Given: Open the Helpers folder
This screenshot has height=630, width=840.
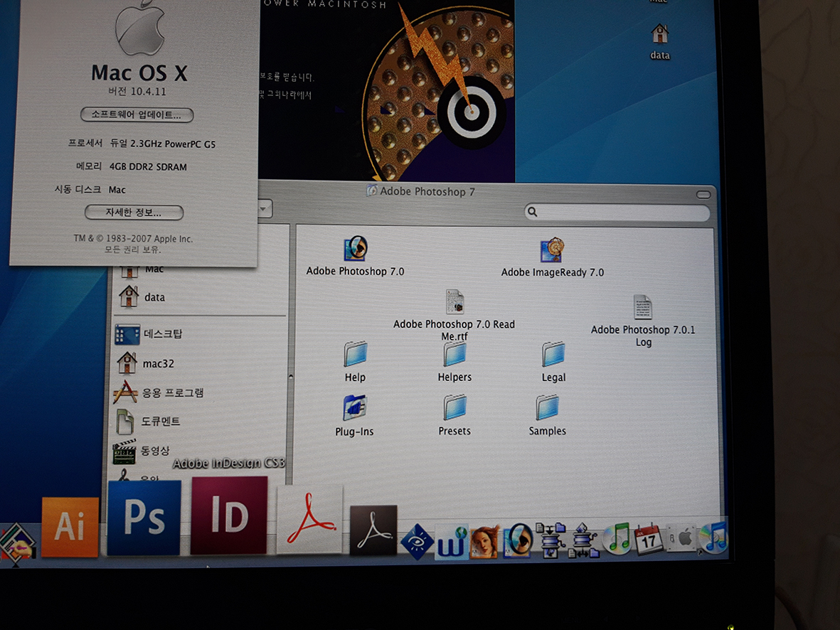Looking at the screenshot, I should pyautogui.click(x=454, y=354).
